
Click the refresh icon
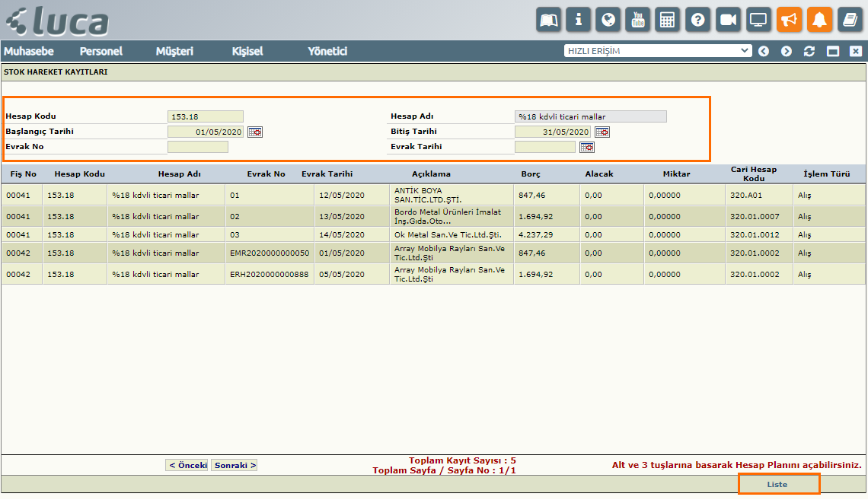pyautogui.click(x=809, y=52)
